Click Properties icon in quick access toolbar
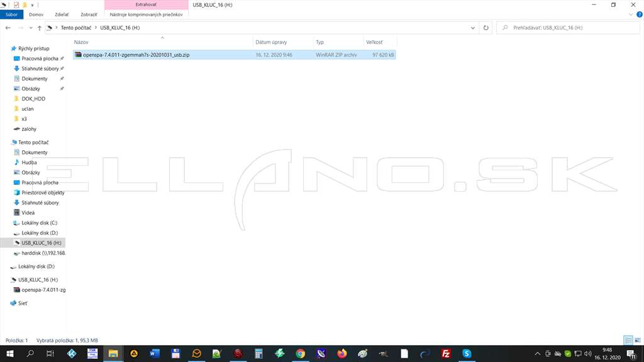 tap(16, 5)
